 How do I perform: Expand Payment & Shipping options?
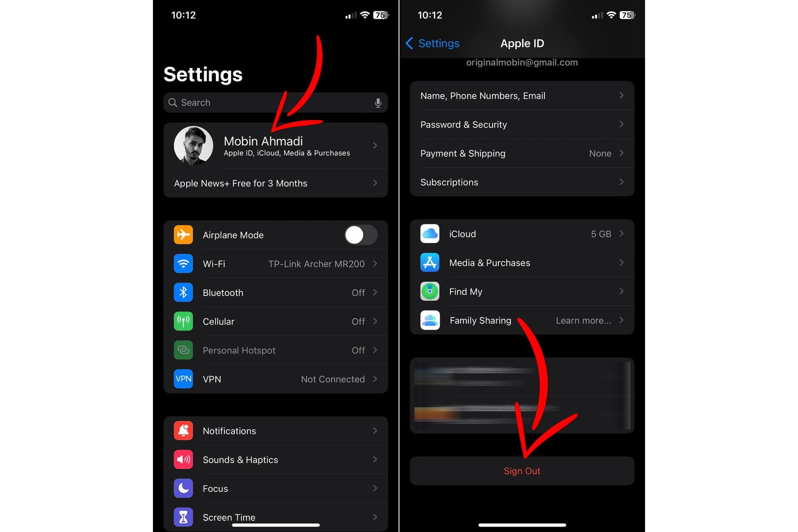522,153
